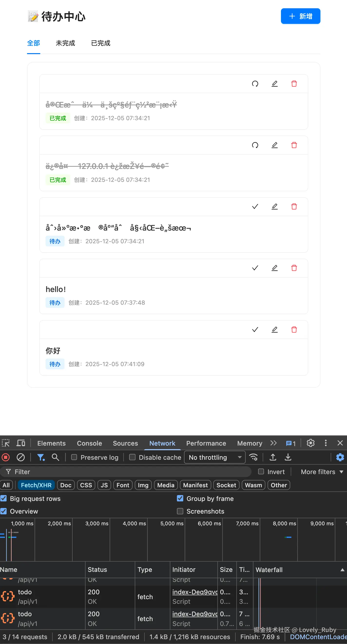Screen dimensions: 347x644
Task: Click the 新增 add button
Action: [300, 16]
